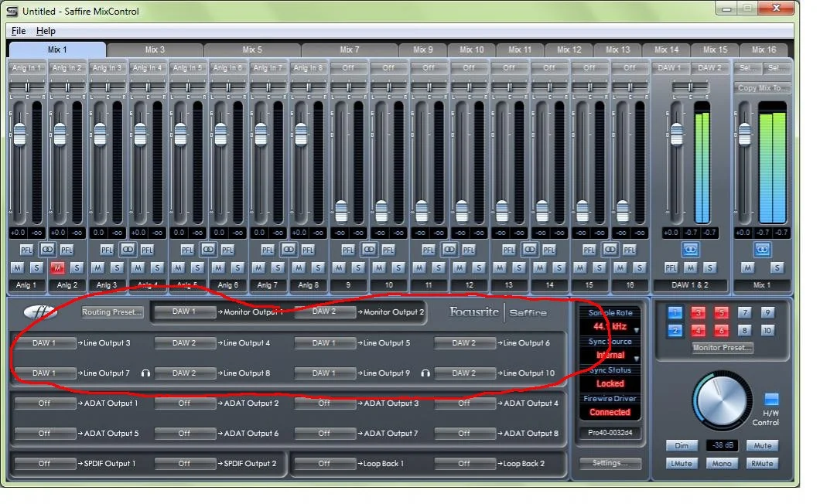Enable PFL on the DAW 1 & 2 strip

tap(671, 267)
